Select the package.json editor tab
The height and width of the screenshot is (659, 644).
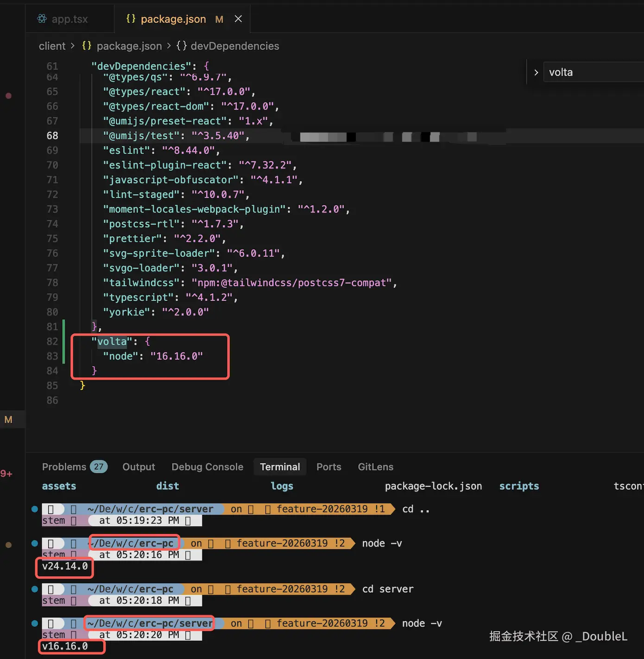[182, 19]
